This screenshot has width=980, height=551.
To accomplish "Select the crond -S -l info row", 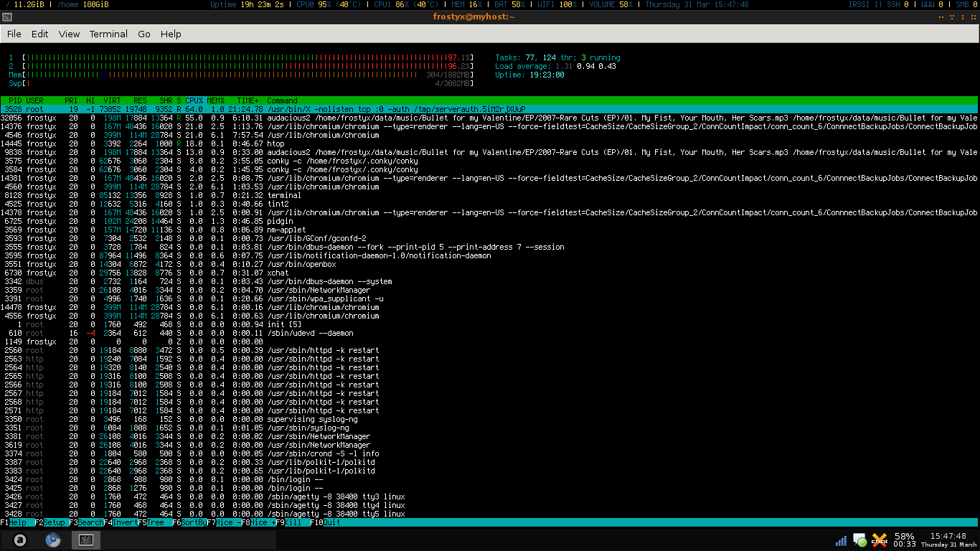I will 490,453.
